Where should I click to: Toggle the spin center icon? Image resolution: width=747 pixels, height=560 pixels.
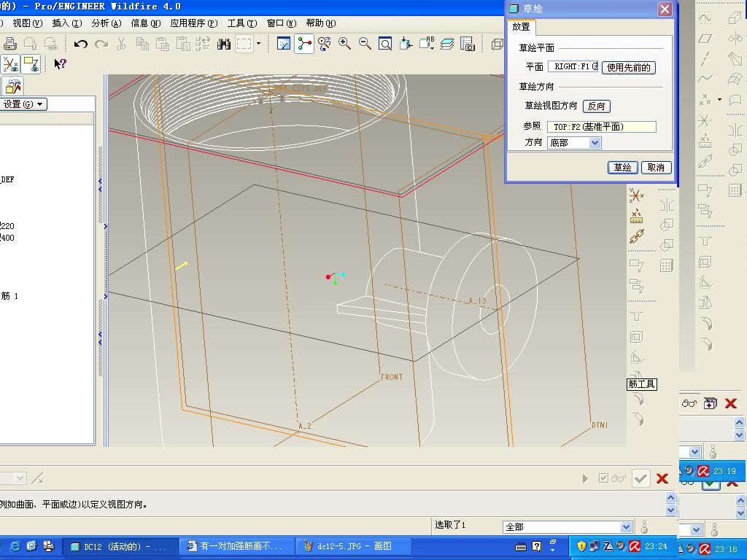pos(304,44)
